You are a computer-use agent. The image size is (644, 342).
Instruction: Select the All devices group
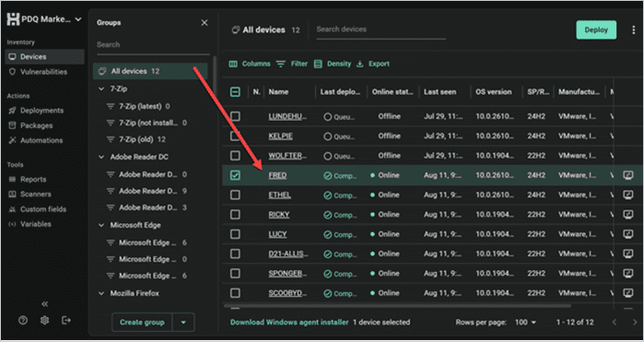(150, 71)
